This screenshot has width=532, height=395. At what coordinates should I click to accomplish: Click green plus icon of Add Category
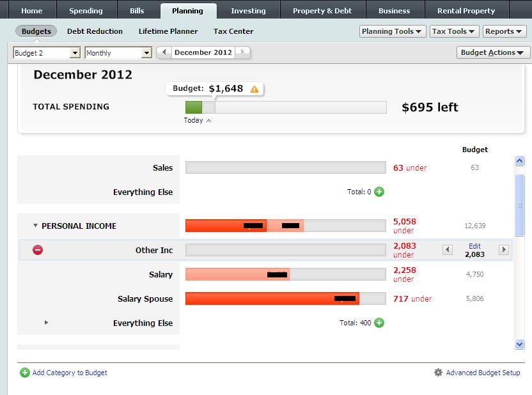click(x=25, y=373)
